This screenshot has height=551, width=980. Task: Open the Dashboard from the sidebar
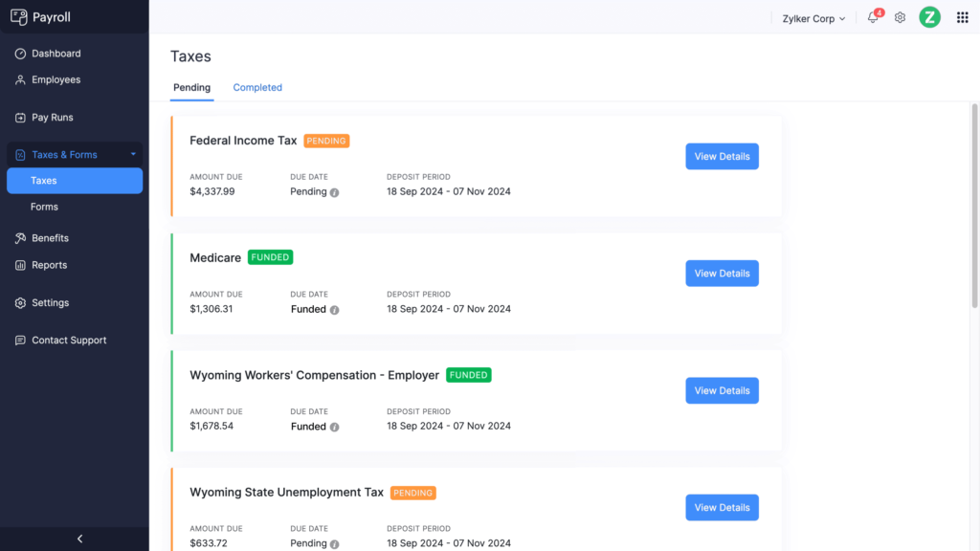point(57,53)
